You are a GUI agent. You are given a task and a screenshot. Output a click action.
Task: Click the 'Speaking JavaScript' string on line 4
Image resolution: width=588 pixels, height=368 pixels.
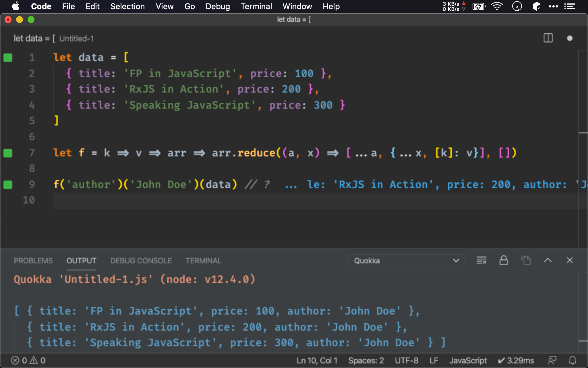(189, 105)
